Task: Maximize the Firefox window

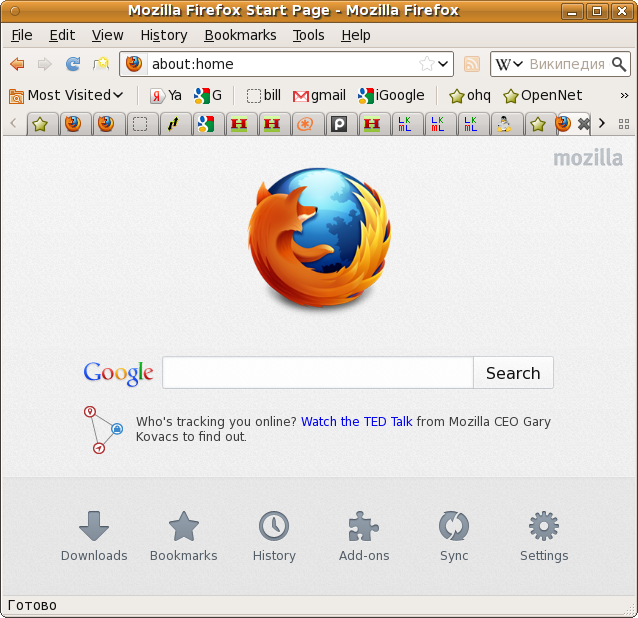Action: 597,11
